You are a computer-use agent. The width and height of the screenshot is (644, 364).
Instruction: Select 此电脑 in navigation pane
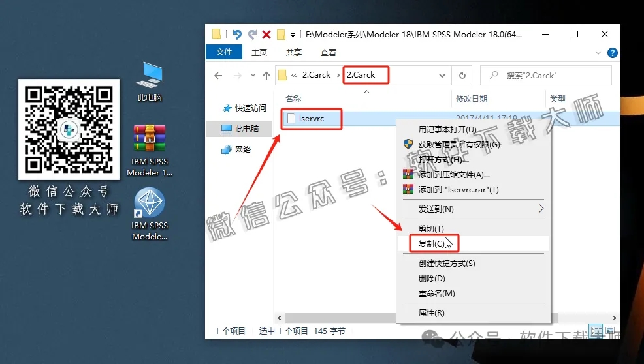click(240, 129)
